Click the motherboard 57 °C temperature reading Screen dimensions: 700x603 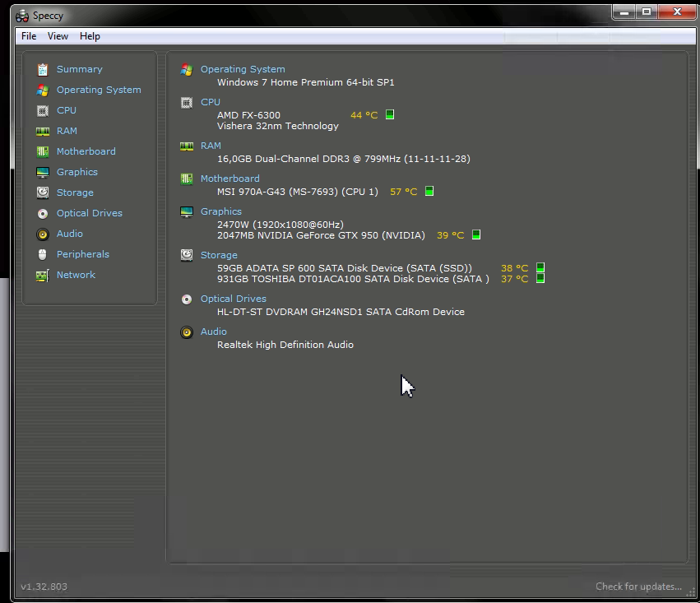(404, 192)
